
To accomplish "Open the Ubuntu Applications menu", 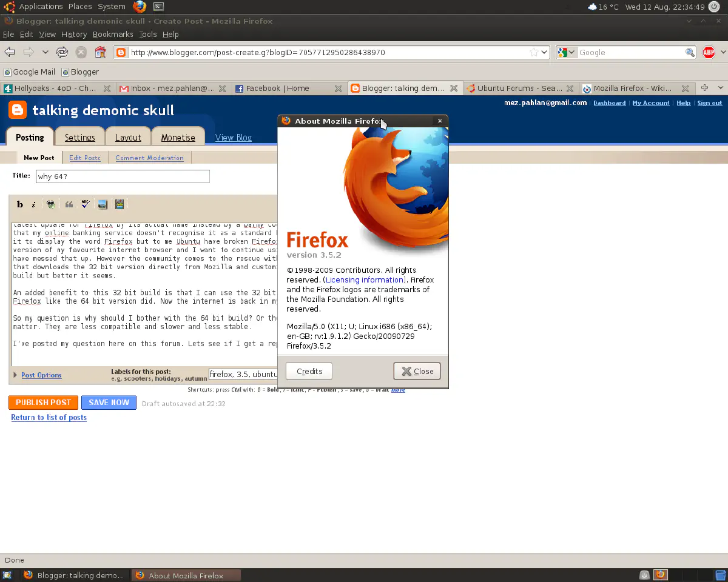I will coord(41,7).
